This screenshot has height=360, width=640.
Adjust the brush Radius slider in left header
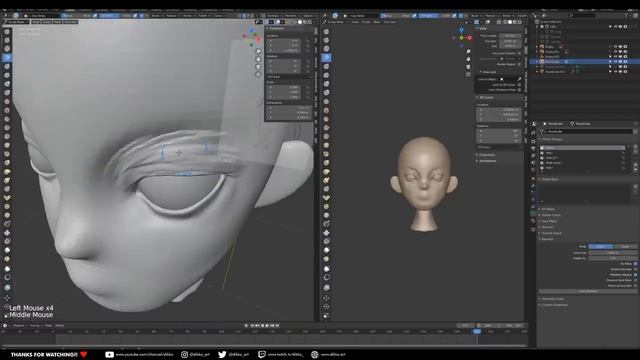click(76, 16)
